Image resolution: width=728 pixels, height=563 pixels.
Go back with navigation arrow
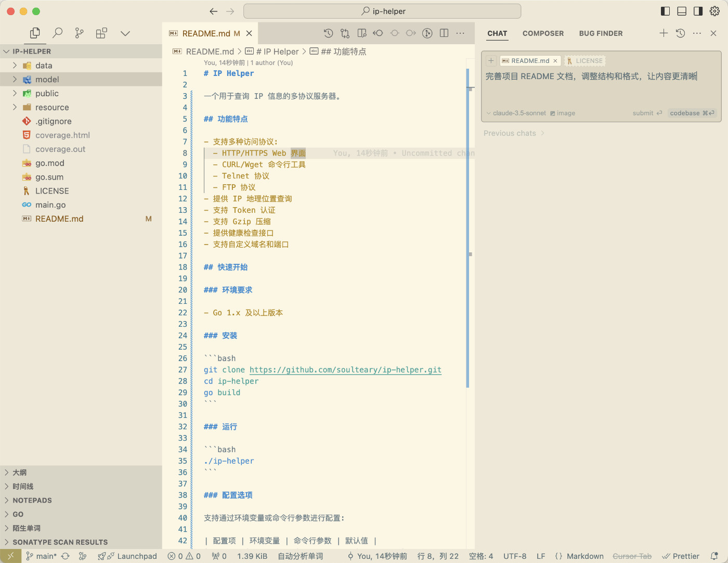[213, 11]
